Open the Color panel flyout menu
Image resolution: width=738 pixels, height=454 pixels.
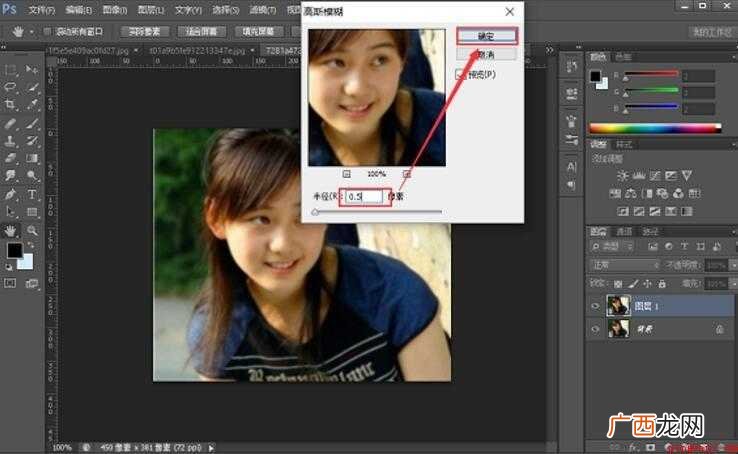point(733,57)
